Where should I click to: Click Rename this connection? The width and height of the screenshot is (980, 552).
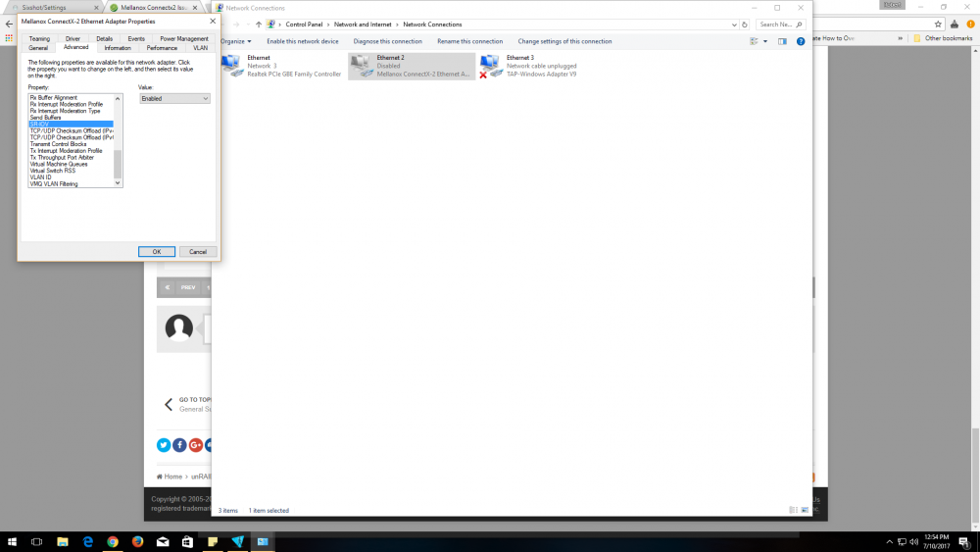pyautogui.click(x=469, y=41)
